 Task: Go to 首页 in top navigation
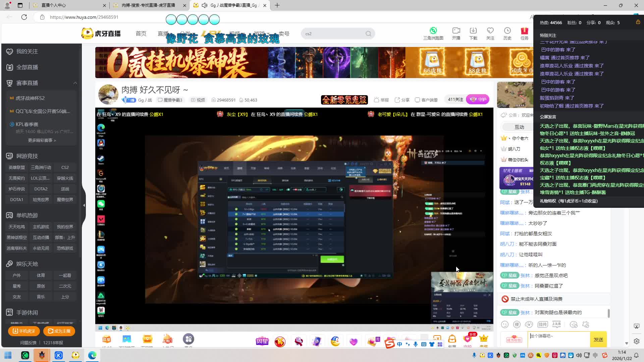pos(141,34)
